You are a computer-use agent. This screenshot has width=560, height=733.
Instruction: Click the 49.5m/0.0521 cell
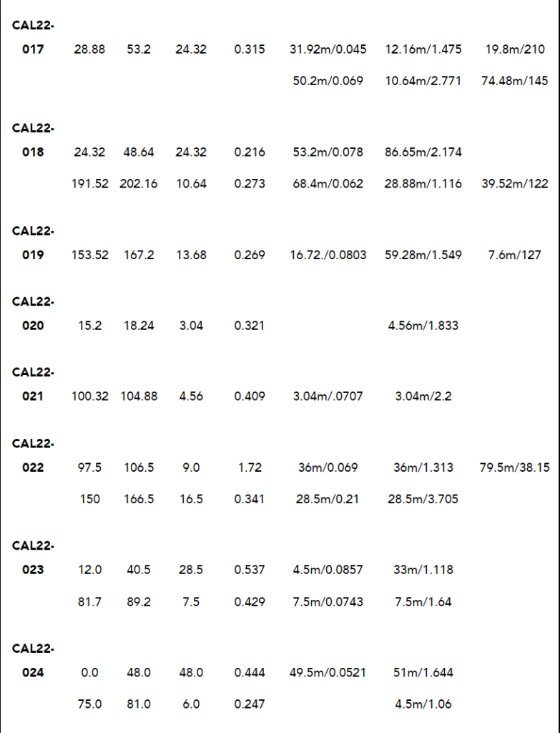point(328,672)
